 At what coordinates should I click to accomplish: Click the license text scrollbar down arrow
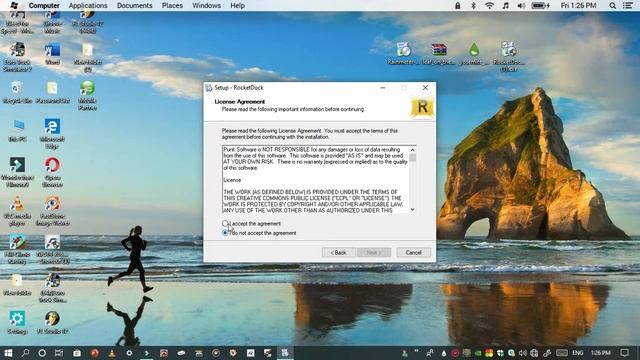[413, 209]
